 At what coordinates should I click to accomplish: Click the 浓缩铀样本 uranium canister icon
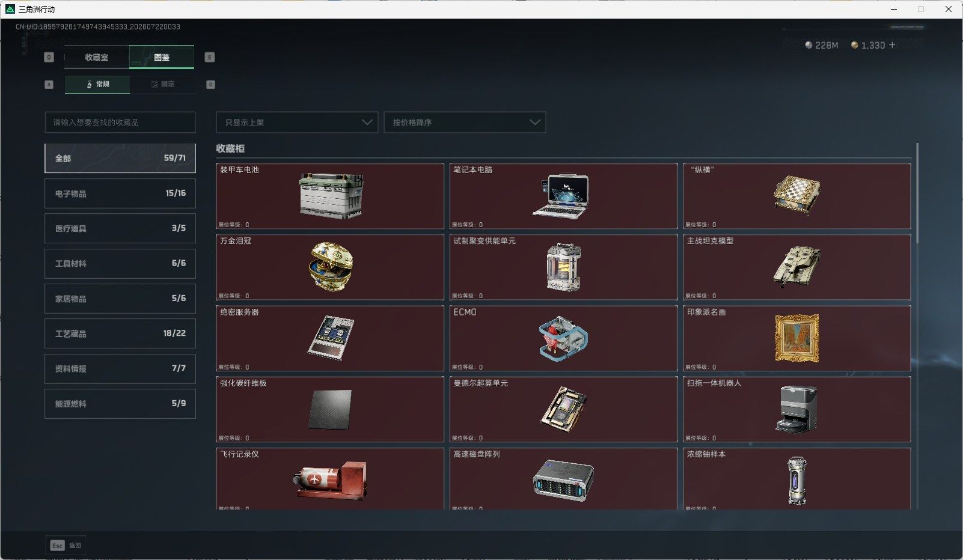[x=797, y=481]
